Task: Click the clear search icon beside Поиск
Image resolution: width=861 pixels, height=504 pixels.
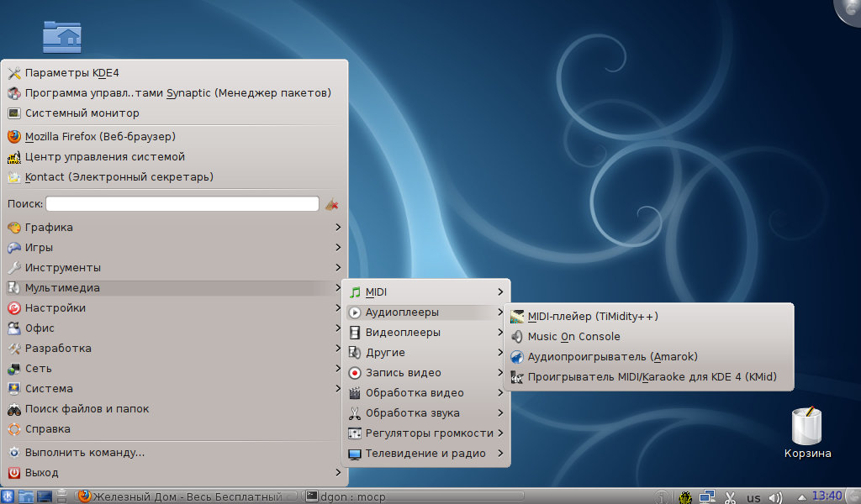Action: click(x=332, y=204)
